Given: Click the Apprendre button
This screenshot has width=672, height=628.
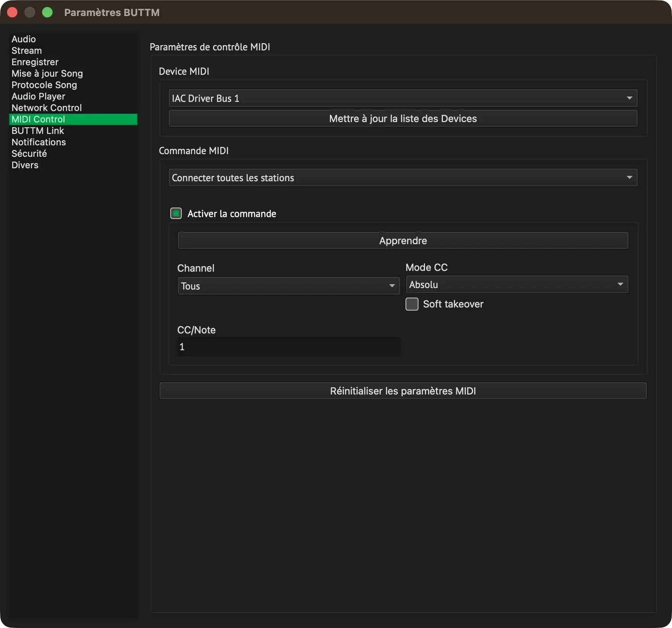Looking at the screenshot, I should pyautogui.click(x=403, y=241).
